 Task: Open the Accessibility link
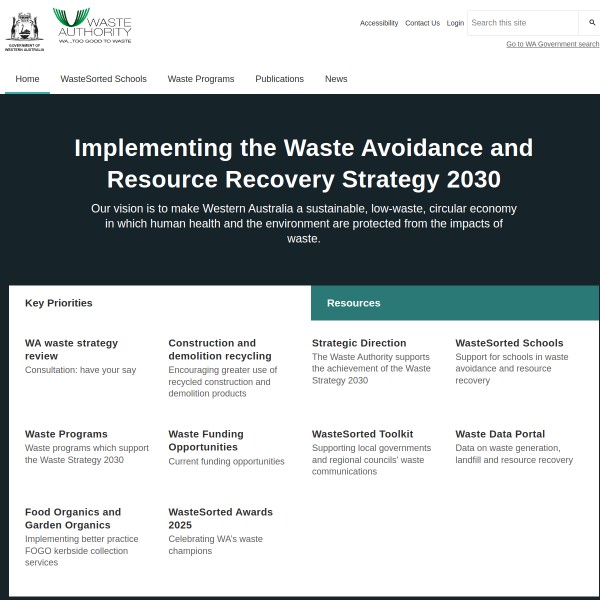[x=379, y=23]
